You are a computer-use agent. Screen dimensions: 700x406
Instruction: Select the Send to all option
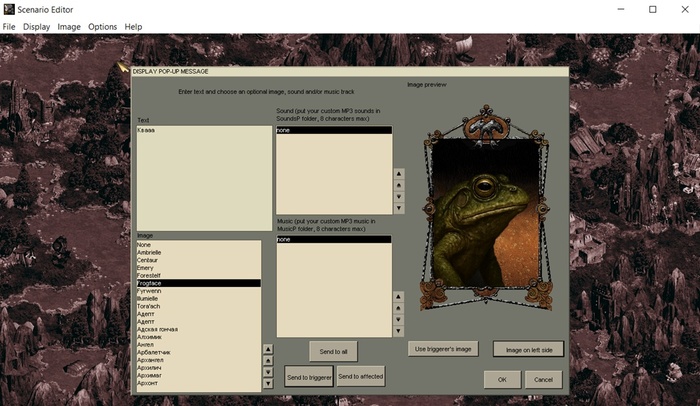pyautogui.click(x=333, y=351)
